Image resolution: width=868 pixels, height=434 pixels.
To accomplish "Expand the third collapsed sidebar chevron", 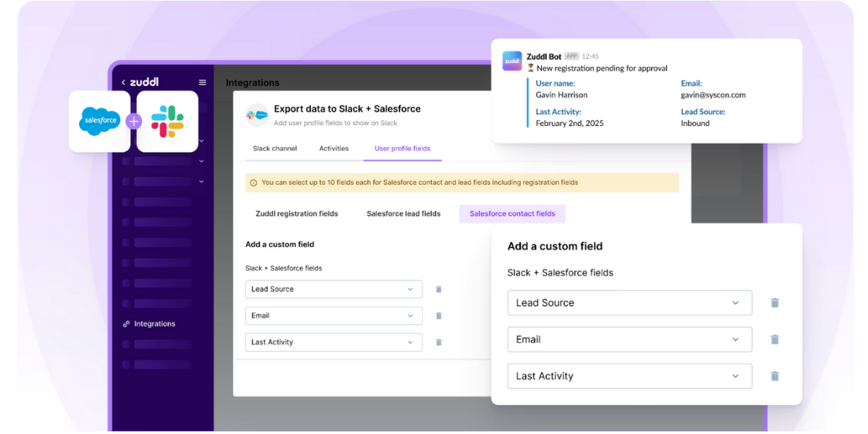I will [201, 182].
